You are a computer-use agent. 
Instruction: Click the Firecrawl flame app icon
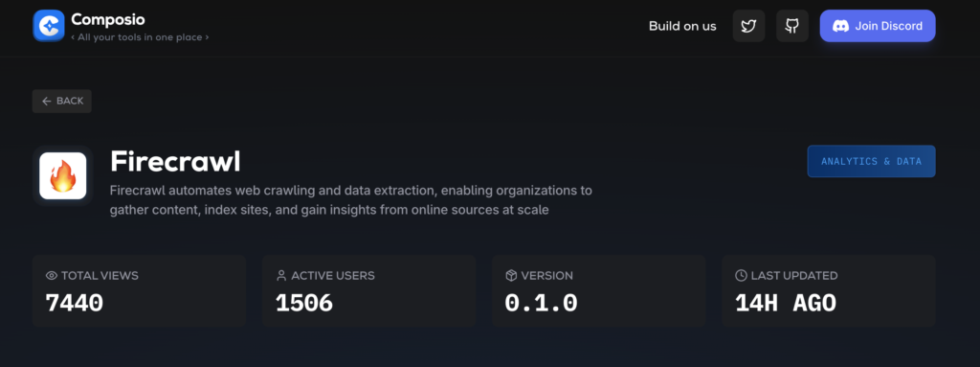point(62,176)
